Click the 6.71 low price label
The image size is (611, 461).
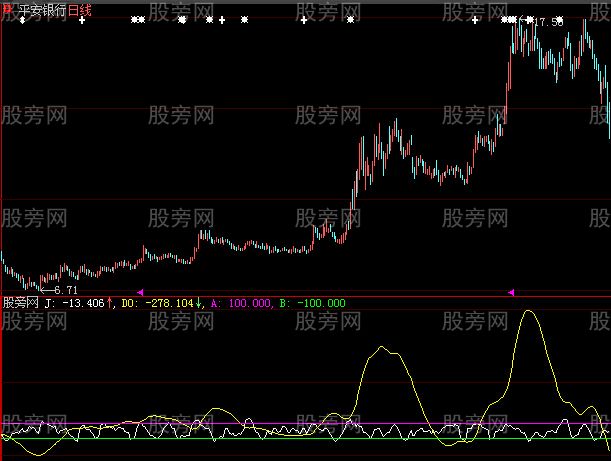click(x=66, y=290)
